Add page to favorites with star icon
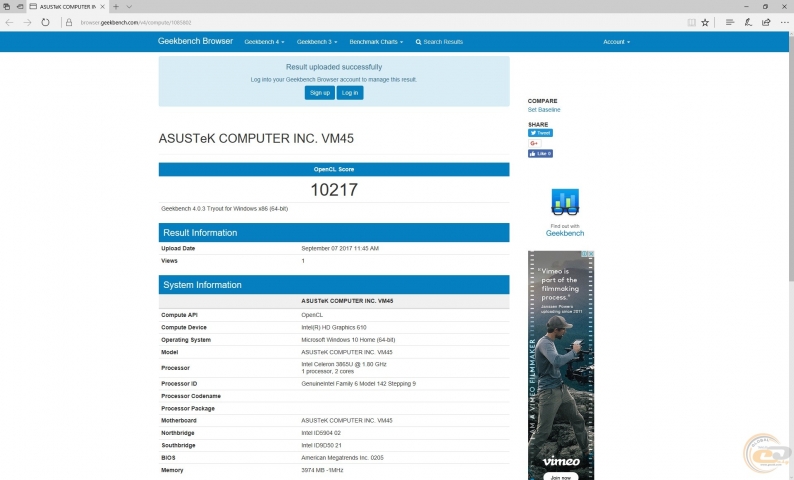 point(705,22)
